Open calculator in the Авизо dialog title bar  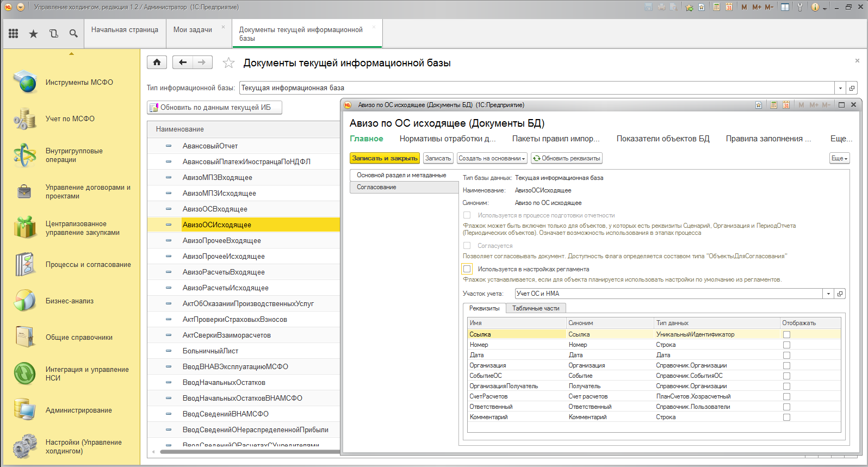pyautogui.click(x=773, y=105)
